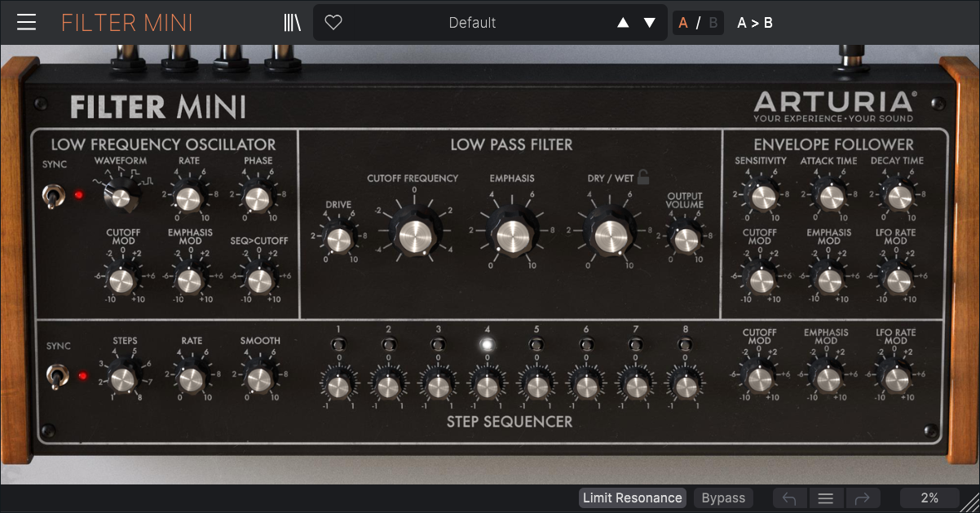Select the previous preset with up arrow

623,23
